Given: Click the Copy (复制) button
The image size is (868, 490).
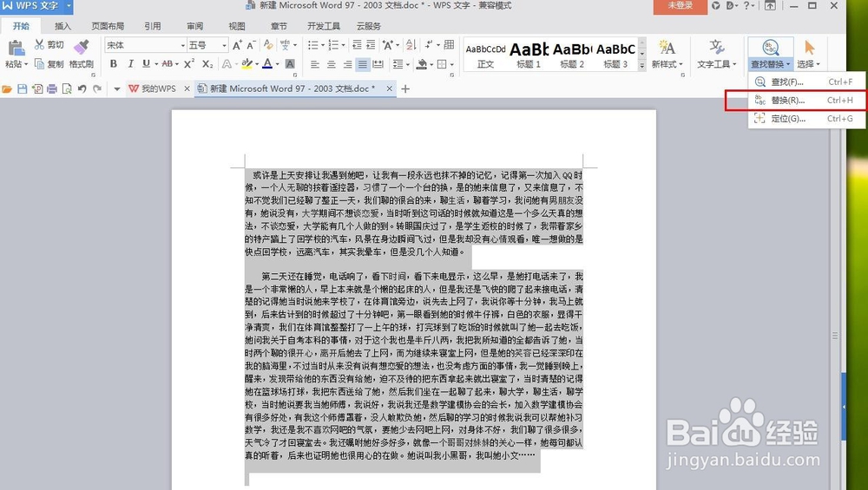Looking at the screenshot, I should point(49,64).
